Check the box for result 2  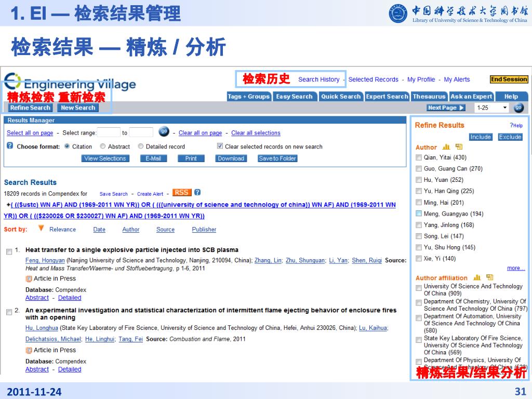point(9,312)
